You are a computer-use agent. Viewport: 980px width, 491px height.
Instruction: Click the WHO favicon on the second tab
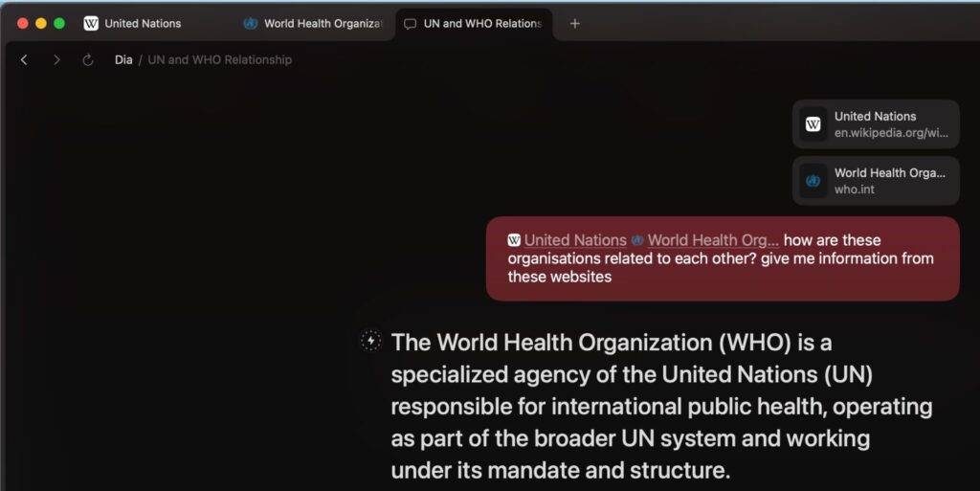click(x=251, y=24)
